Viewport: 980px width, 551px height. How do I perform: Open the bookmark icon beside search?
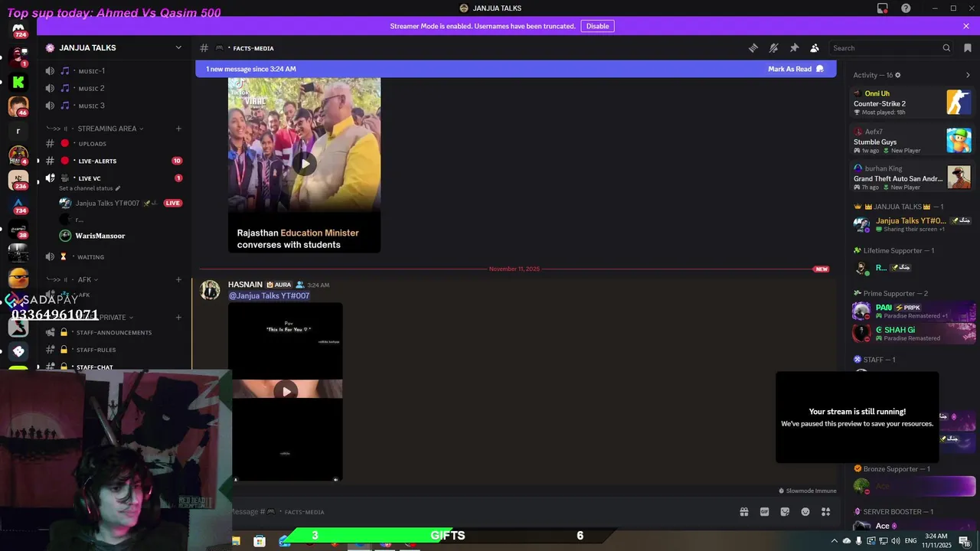[968, 48]
